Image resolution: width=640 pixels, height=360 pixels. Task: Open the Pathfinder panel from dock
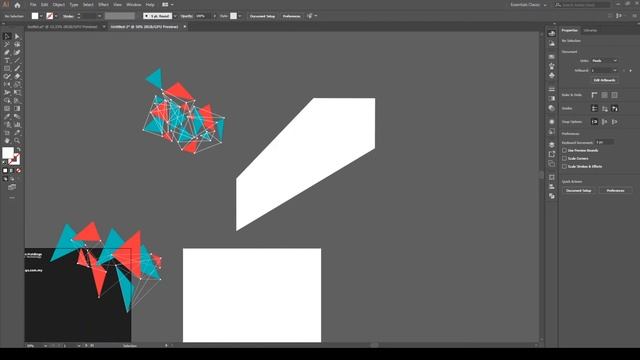(x=551, y=196)
